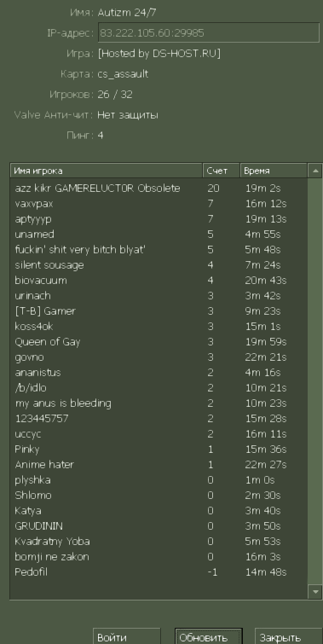
Task: Sort players by the Время column header
Action: (274, 171)
